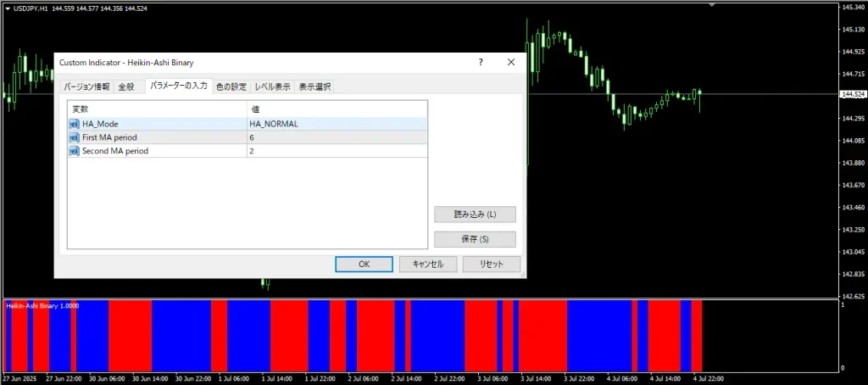The image size is (868, 385).
Task: Click the First MA period value 6
Action: 337,137
